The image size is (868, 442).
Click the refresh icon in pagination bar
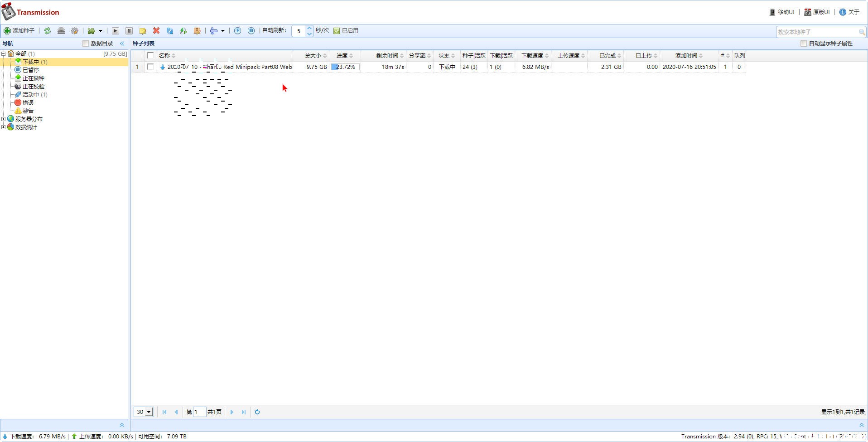point(257,412)
